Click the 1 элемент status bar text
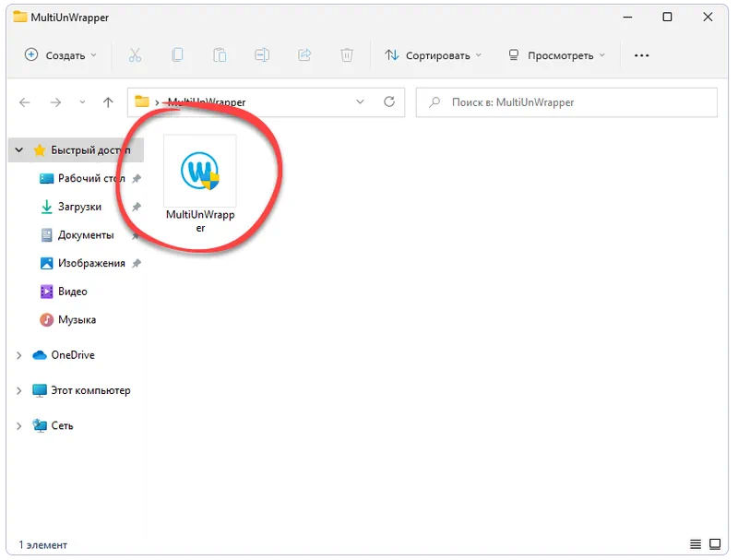This screenshot has height=560, width=738. coord(42,545)
